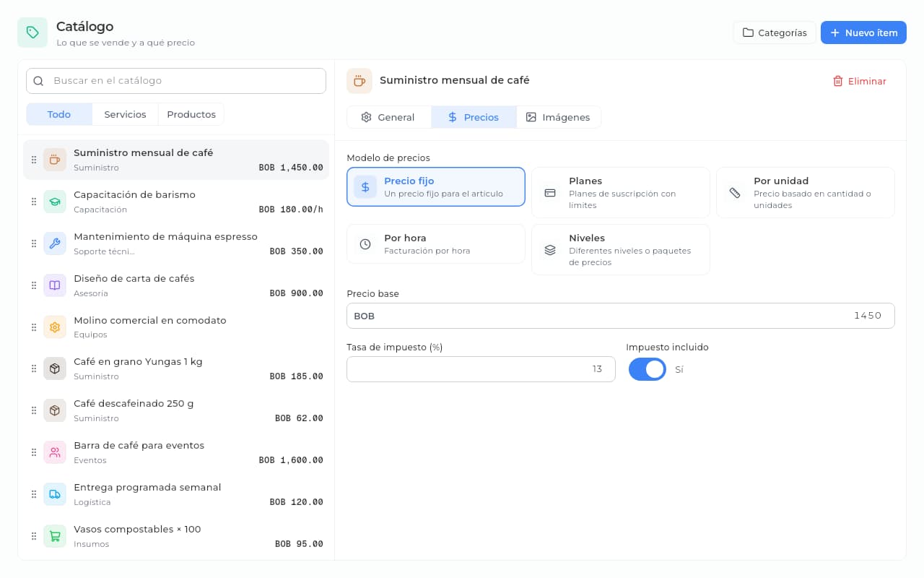Click the Eliminar button
This screenshot has width=924, height=578.
click(859, 81)
